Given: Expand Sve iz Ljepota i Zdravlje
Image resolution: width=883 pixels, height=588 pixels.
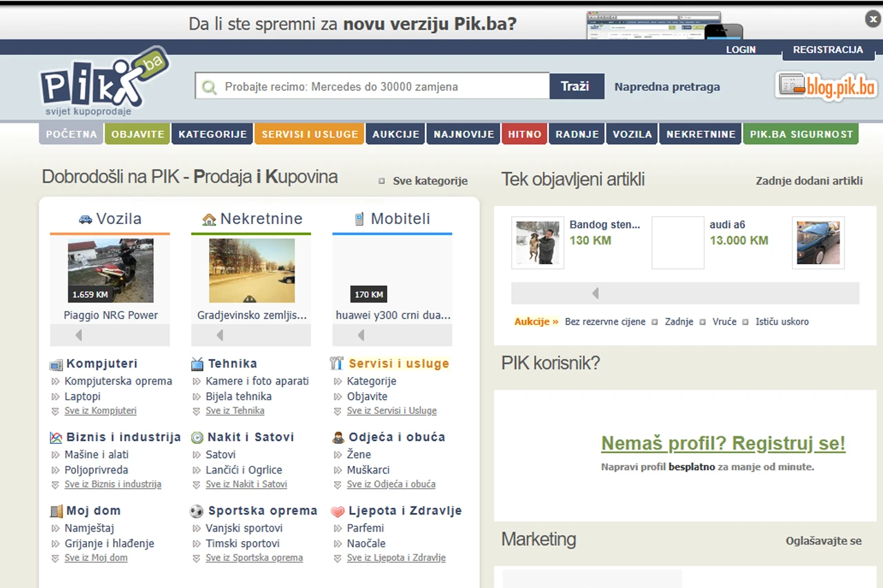Looking at the screenshot, I should click(396, 558).
